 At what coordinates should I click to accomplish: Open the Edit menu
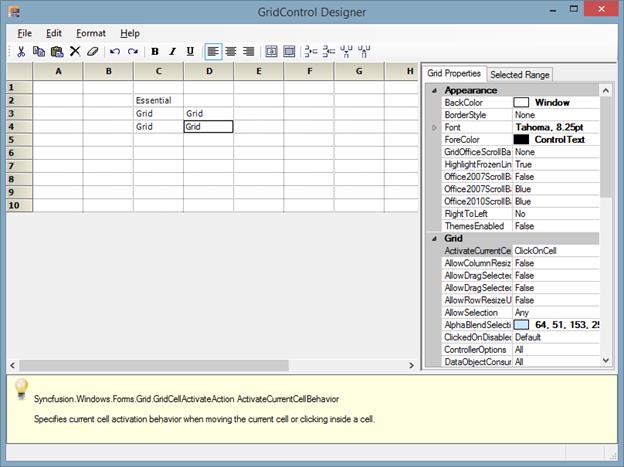[54, 33]
